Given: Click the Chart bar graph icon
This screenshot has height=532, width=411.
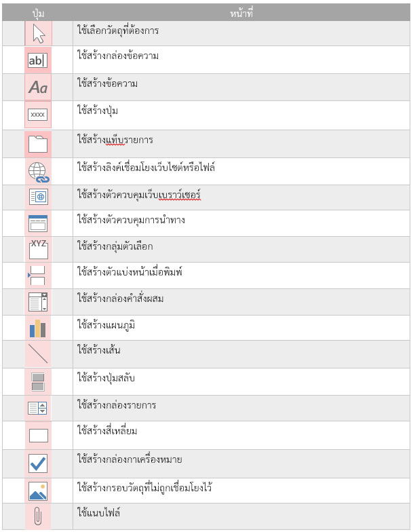Looking at the screenshot, I should pos(38,328).
